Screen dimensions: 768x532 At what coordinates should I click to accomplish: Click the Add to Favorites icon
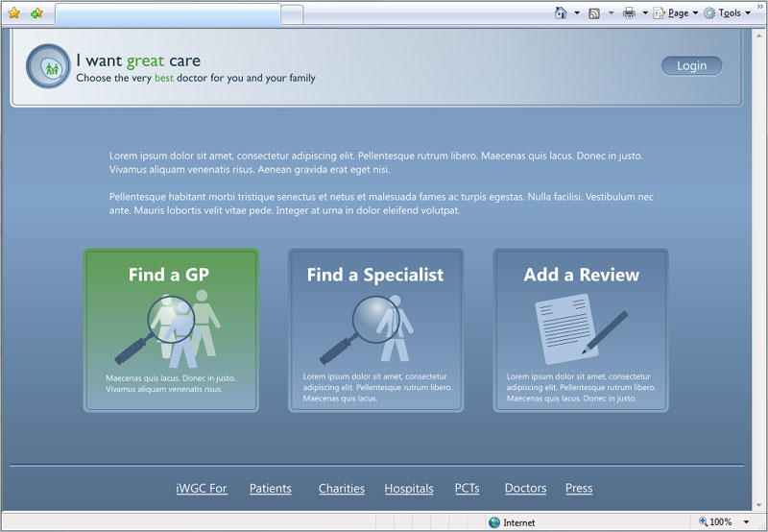pos(36,13)
